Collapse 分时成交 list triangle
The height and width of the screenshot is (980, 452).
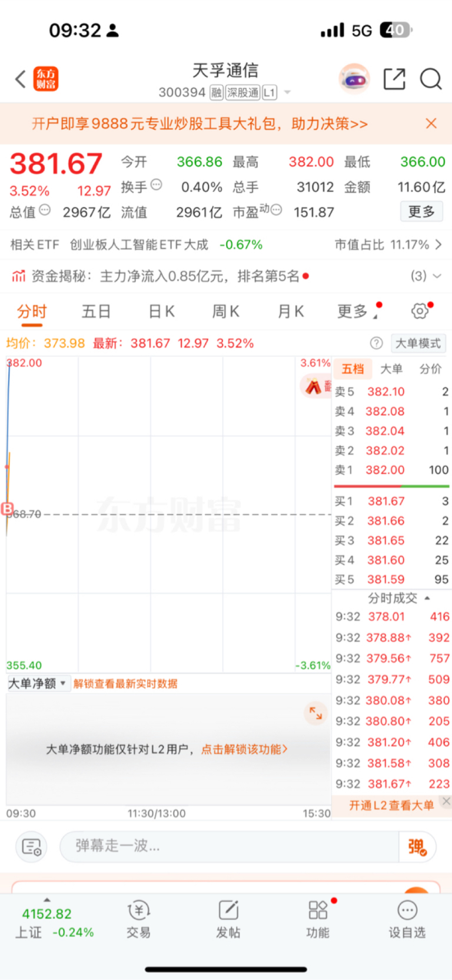(x=427, y=598)
